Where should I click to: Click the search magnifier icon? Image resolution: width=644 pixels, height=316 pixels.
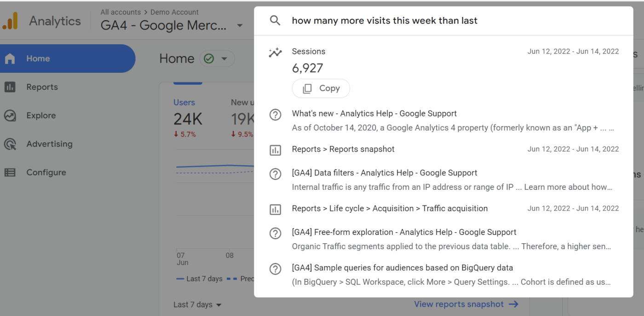pos(275,20)
